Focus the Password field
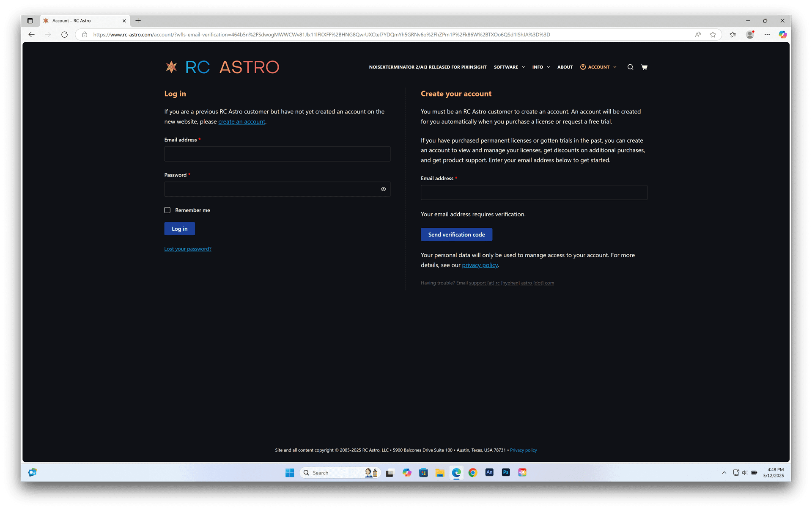 tap(277, 189)
